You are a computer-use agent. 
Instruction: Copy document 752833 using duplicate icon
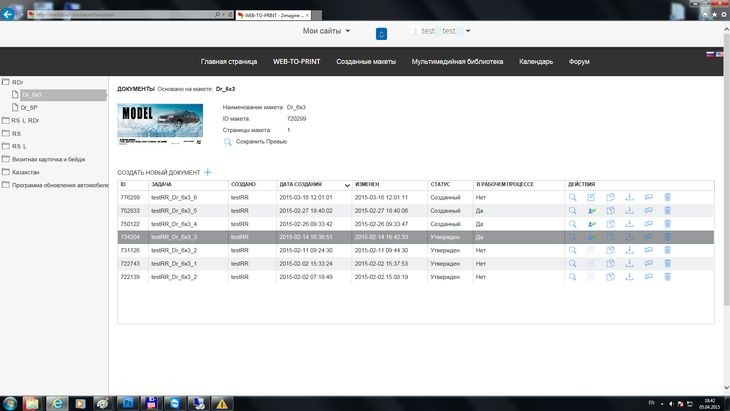click(x=610, y=211)
